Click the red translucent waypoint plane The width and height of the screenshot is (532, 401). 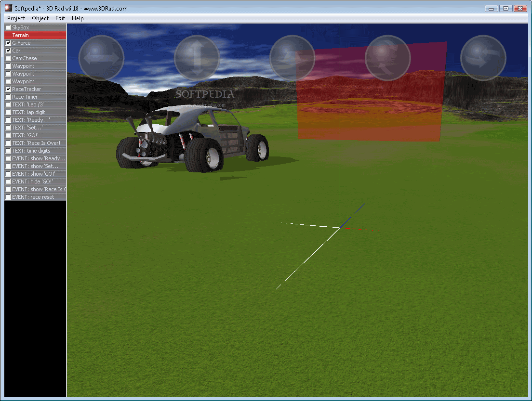tap(371, 92)
